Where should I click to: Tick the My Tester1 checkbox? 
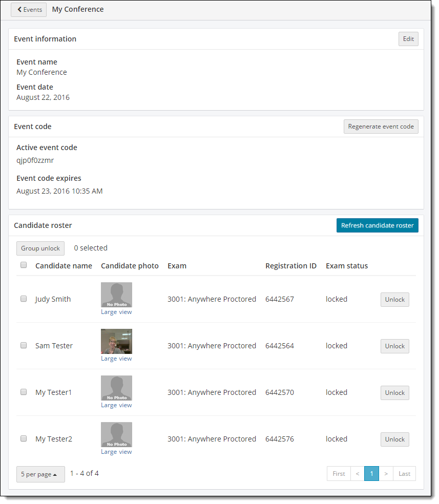(24, 392)
